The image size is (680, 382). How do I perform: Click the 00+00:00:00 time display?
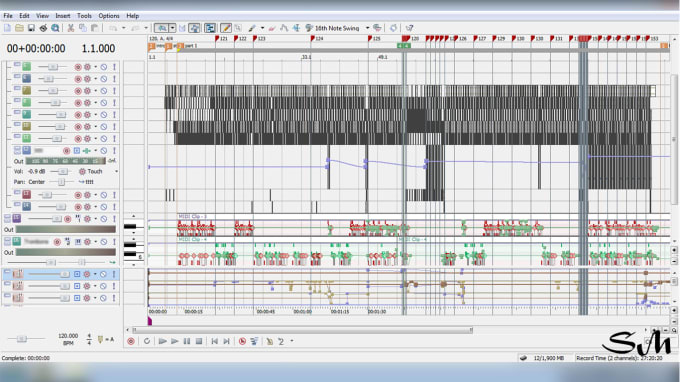coord(36,48)
